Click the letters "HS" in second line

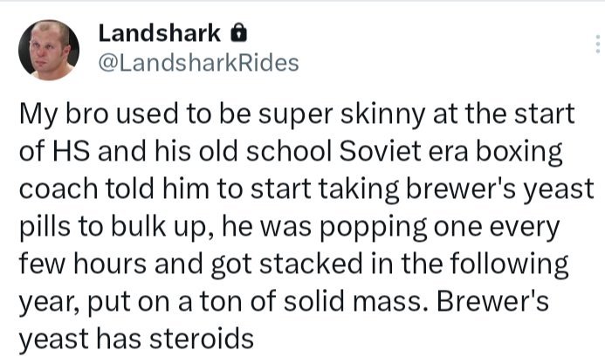click(71, 151)
